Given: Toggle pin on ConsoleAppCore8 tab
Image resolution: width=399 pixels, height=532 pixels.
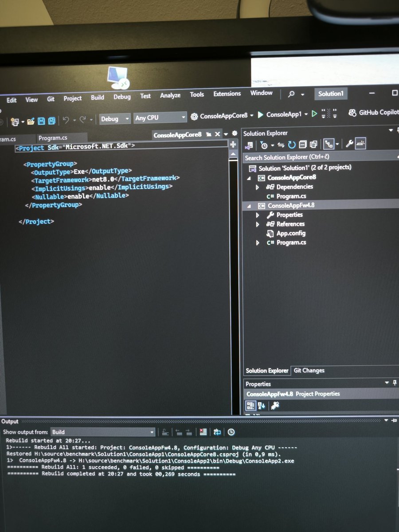Looking at the screenshot, I should [208, 134].
